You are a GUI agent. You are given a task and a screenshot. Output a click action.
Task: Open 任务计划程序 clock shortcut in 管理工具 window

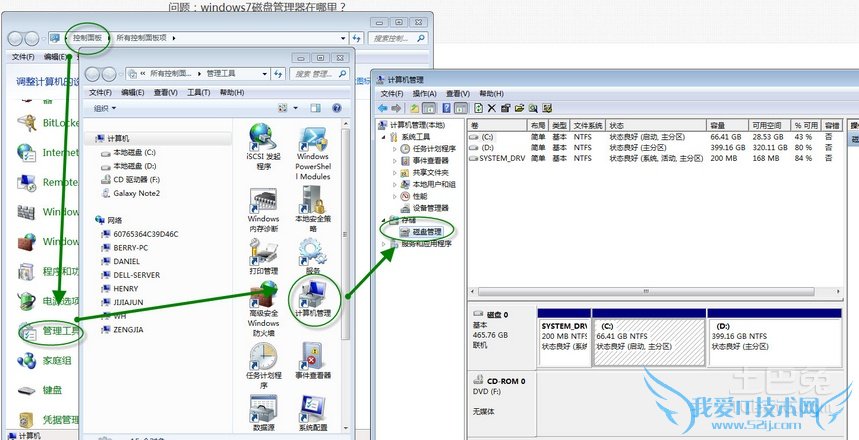[x=263, y=365]
